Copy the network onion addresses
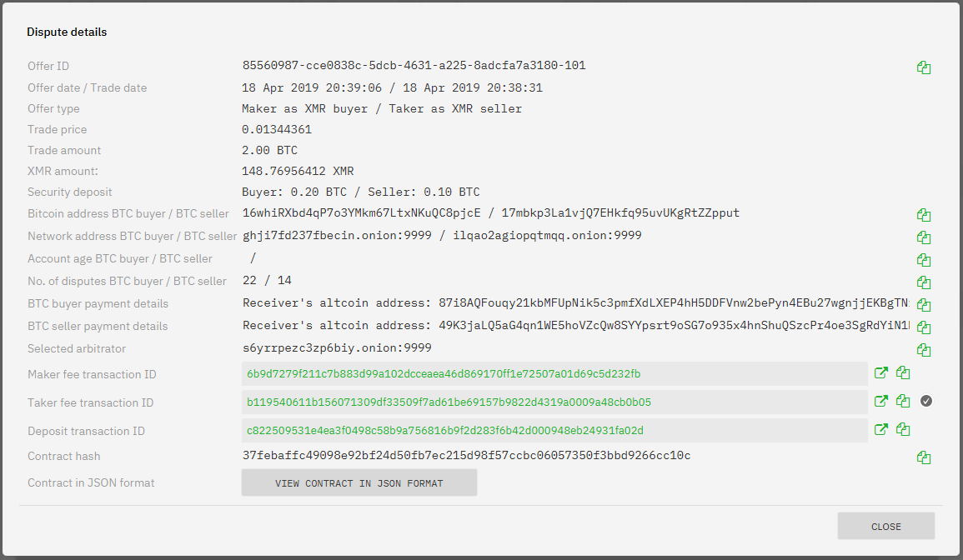The height and width of the screenshot is (560, 963). (924, 237)
